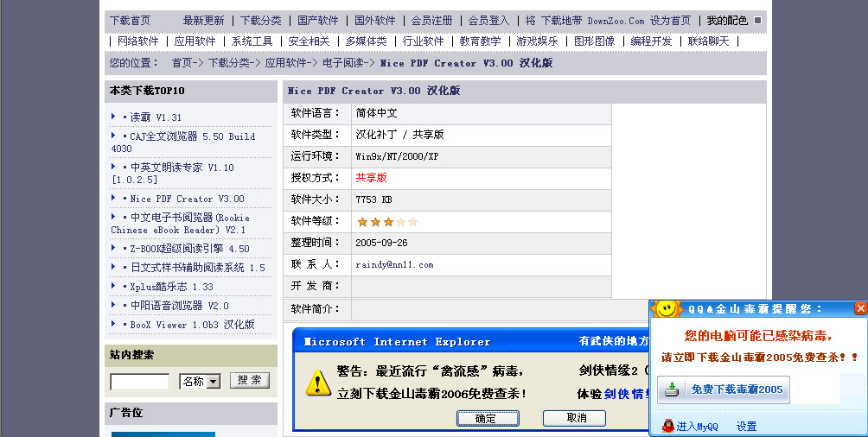Set DownZoo.Com as homepage link
Viewport: 868px width, 437px height.
pos(609,21)
